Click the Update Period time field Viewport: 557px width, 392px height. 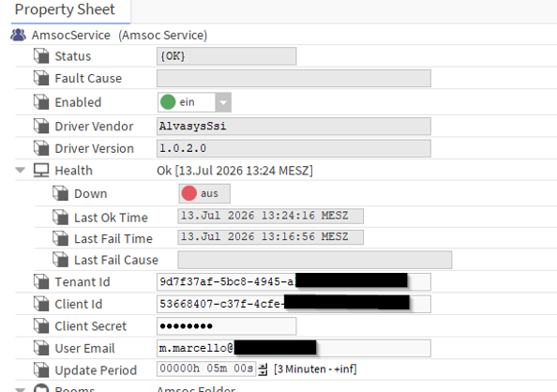[x=206, y=369]
